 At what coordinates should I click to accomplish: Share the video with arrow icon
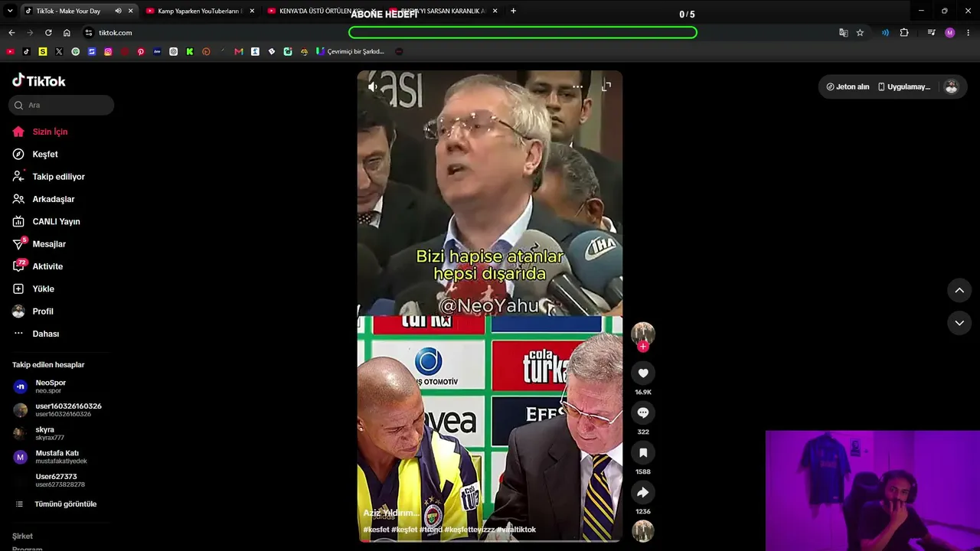point(643,493)
